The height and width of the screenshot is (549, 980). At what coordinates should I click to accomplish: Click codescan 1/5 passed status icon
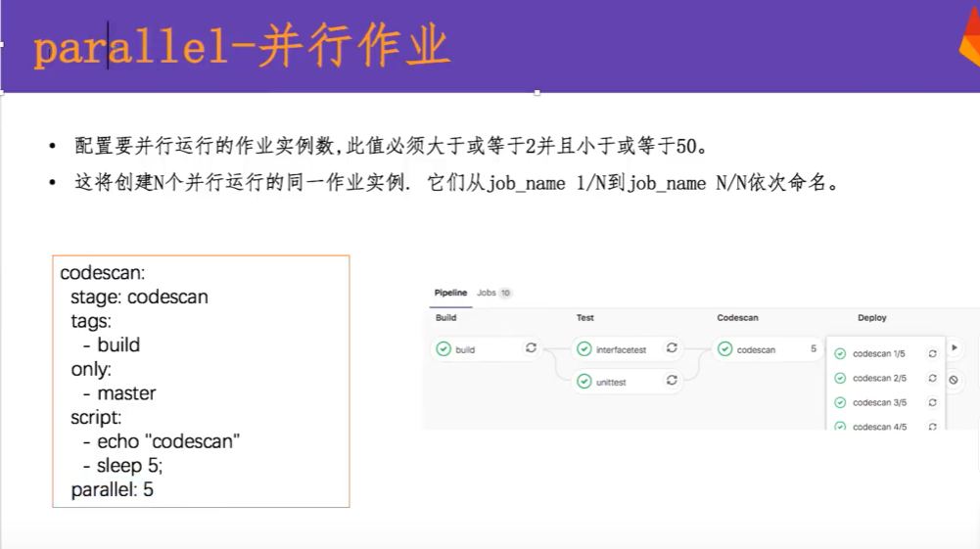tap(840, 353)
